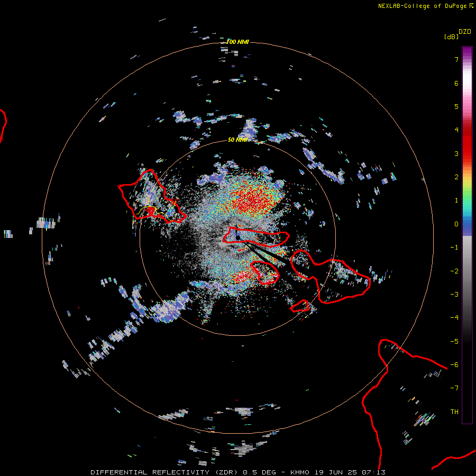Viewport: 476px width, 476px height.
Task: Click the '3' value on color scale
Action: point(456,153)
